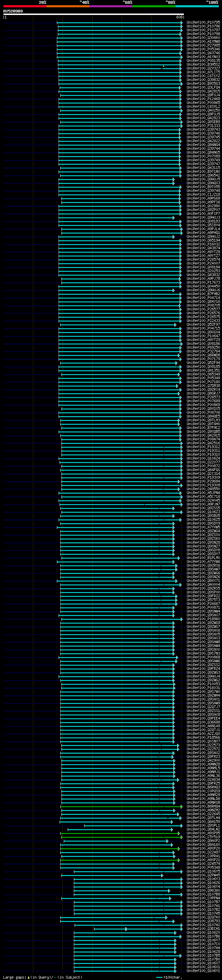Select the UniRef100_P00865 label
The height and width of the screenshot is (980, 222).
pos(203,103)
